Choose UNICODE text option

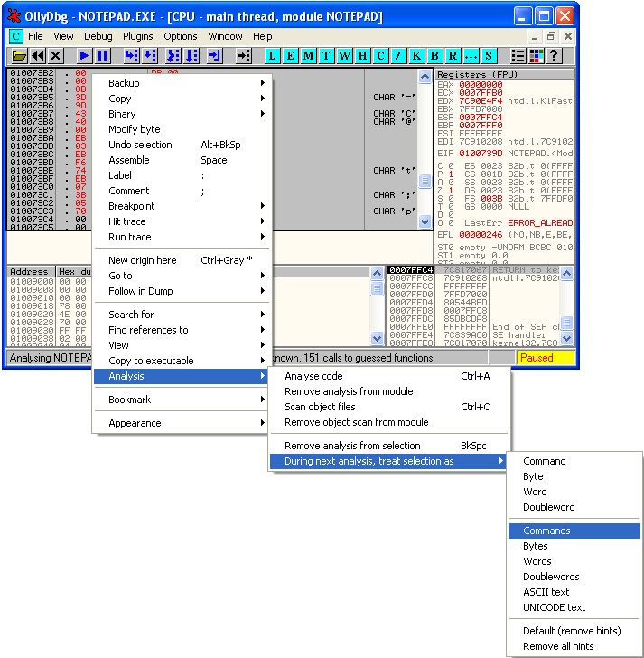coord(574,607)
